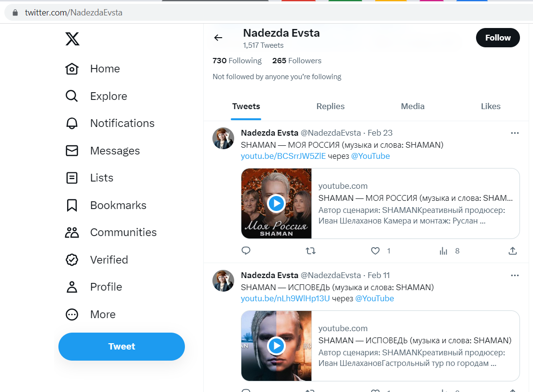This screenshot has width=533, height=392.
Task: Open more options on Feb 11 tweet
Action: click(x=515, y=275)
